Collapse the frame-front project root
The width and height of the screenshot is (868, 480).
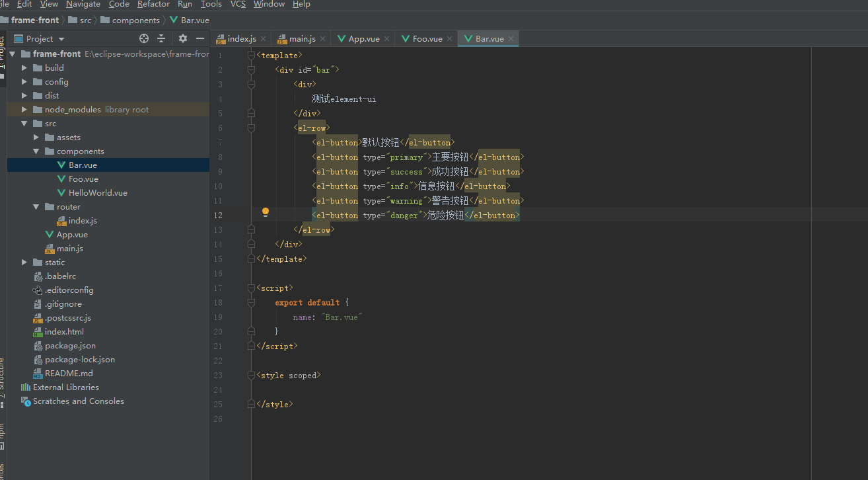pos(13,54)
